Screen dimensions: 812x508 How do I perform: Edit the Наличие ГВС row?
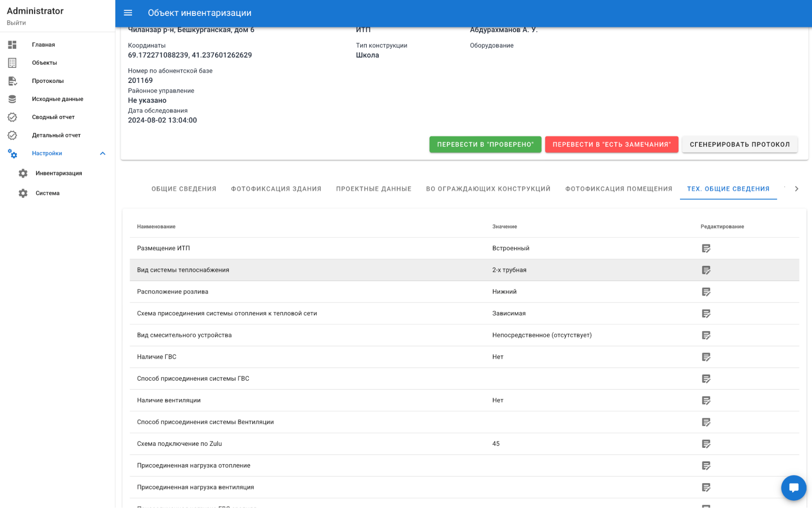(706, 357)
